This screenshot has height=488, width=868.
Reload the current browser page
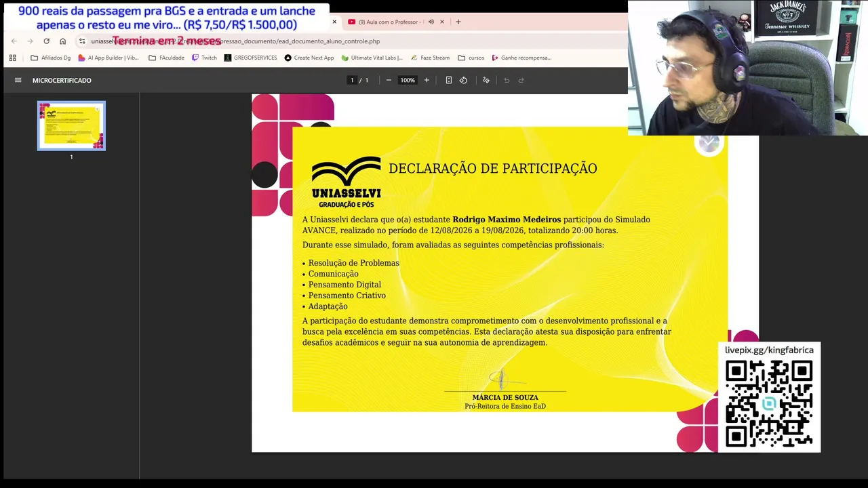(46, 41)
